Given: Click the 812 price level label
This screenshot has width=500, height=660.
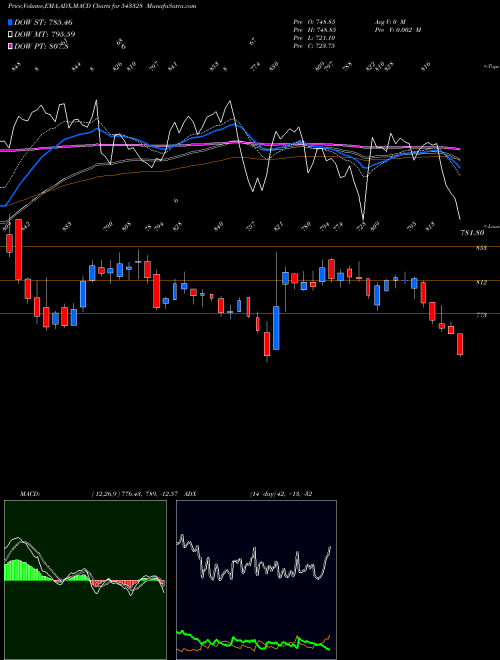Looking at the screenshot, I should [x=481, y=282].
